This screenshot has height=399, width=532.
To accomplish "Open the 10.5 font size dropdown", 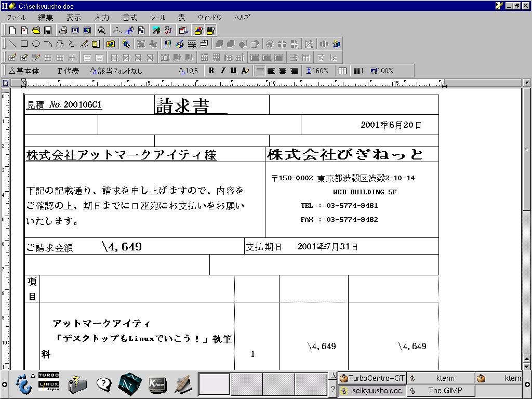I will pyautogui.click(x=188, y=71).
